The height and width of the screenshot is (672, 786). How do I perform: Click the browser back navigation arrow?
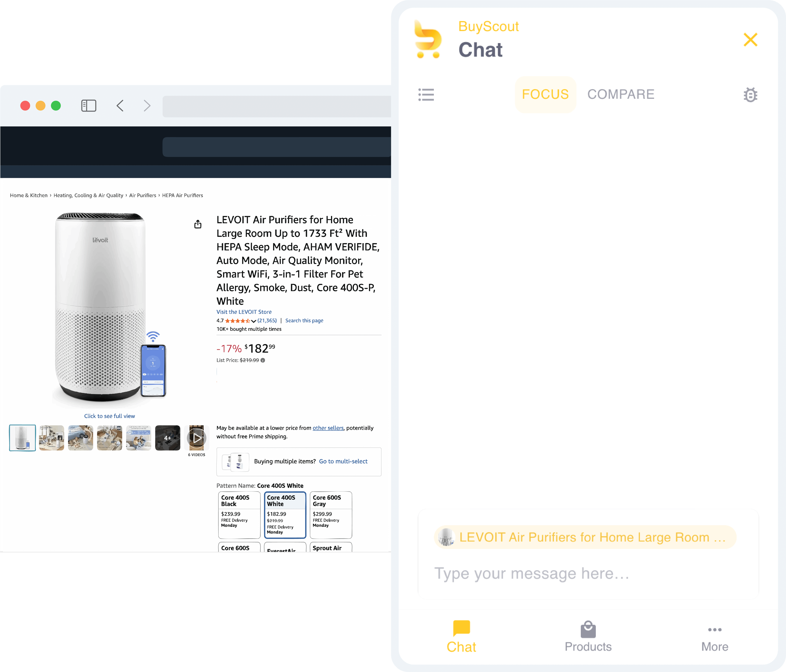120,106
